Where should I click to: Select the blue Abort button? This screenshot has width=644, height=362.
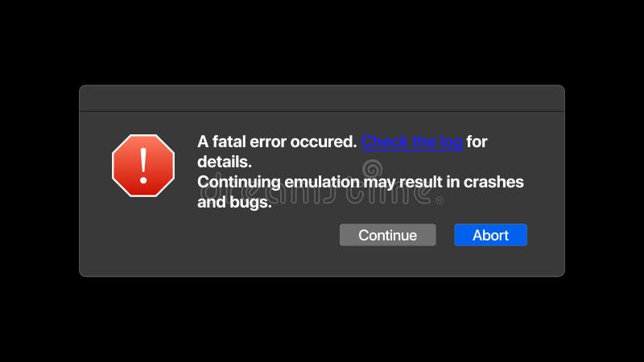point(490,235)
